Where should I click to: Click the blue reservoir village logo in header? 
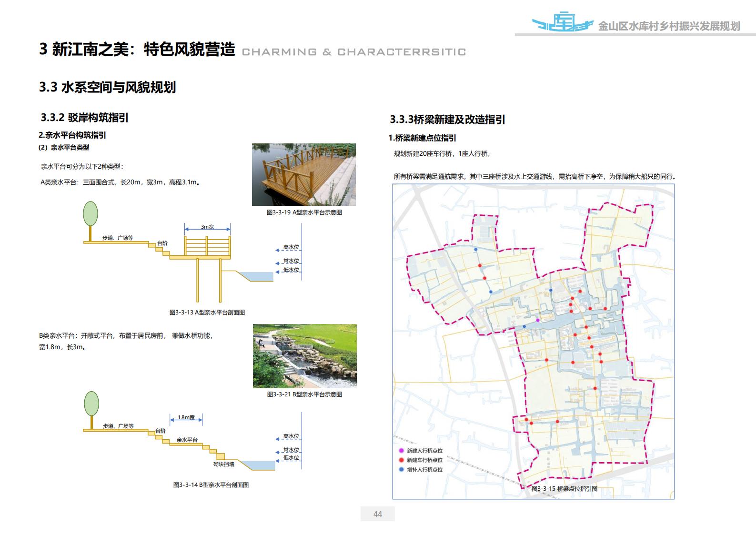click(562, 22)
